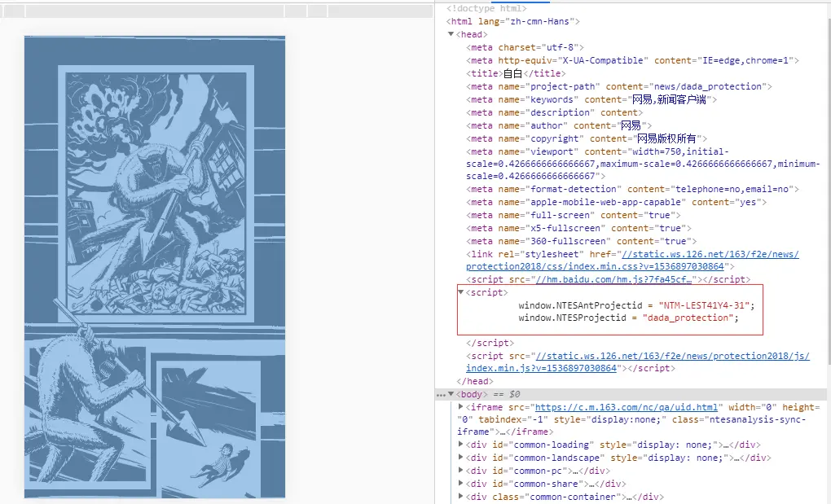Click the three-dot menu beside the body tag
The image size is (831, 504).
[x=440, y=394]
